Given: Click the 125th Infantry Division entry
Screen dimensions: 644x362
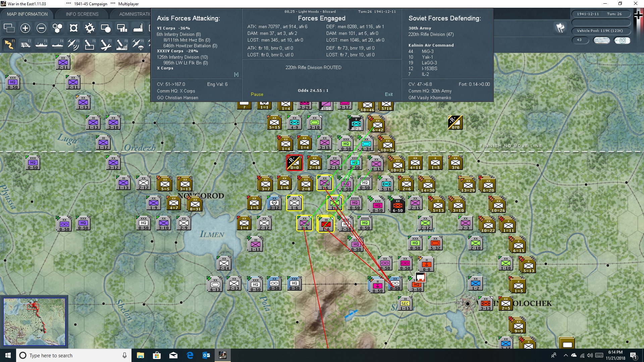Looking at the screenshot, I should pos(182,57).
